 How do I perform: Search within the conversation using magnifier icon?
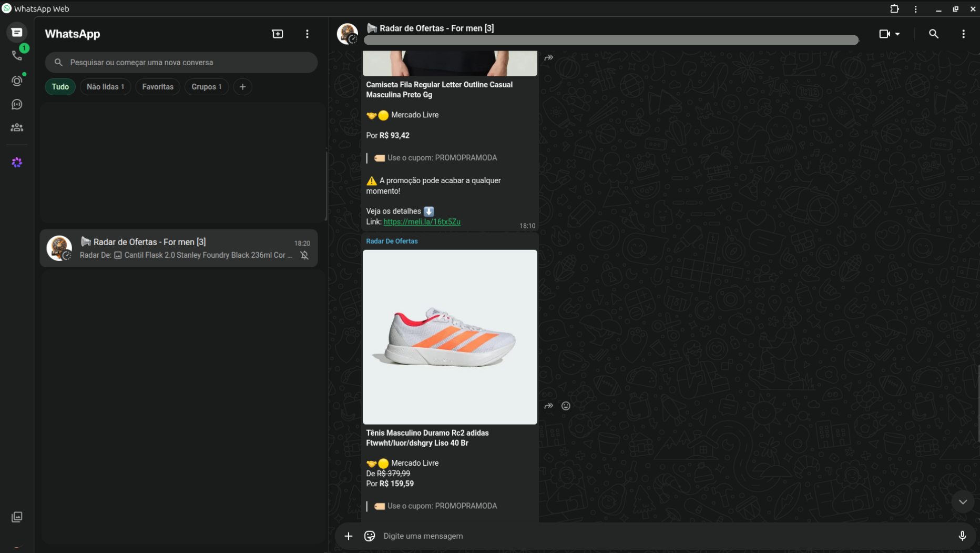coord(933,34)
